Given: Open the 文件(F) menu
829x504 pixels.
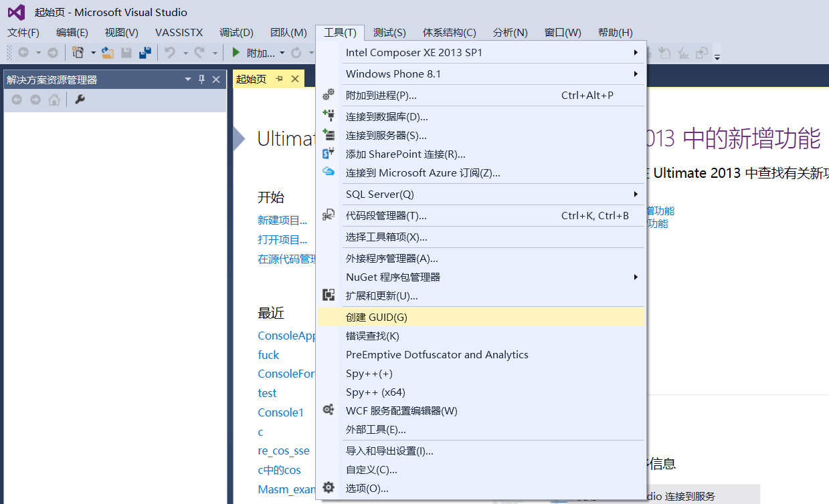Looking at the screenshot, I should (23, 32).
